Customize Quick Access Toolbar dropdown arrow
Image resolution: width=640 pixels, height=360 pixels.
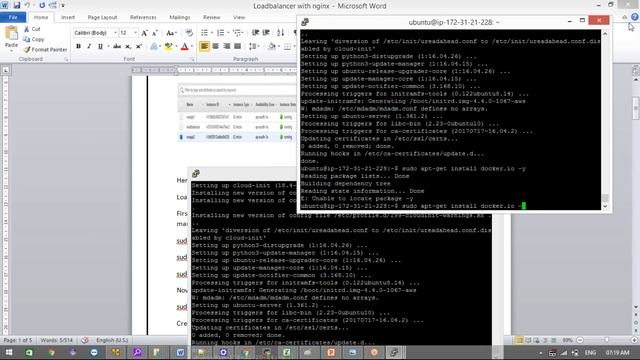(63, 5)
